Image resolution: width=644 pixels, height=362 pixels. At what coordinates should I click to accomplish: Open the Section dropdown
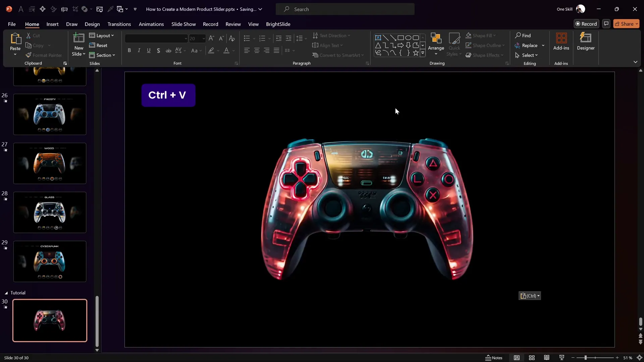(x=102, y=55)
